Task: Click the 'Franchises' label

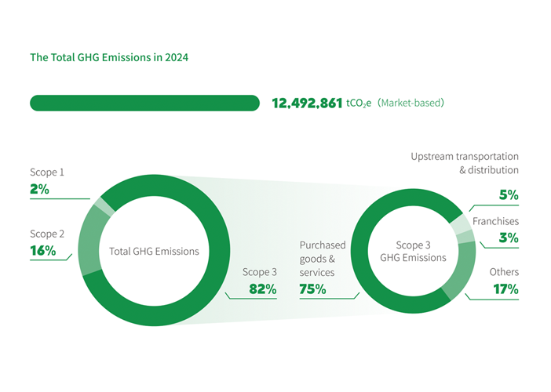Action: click(495, 221)
